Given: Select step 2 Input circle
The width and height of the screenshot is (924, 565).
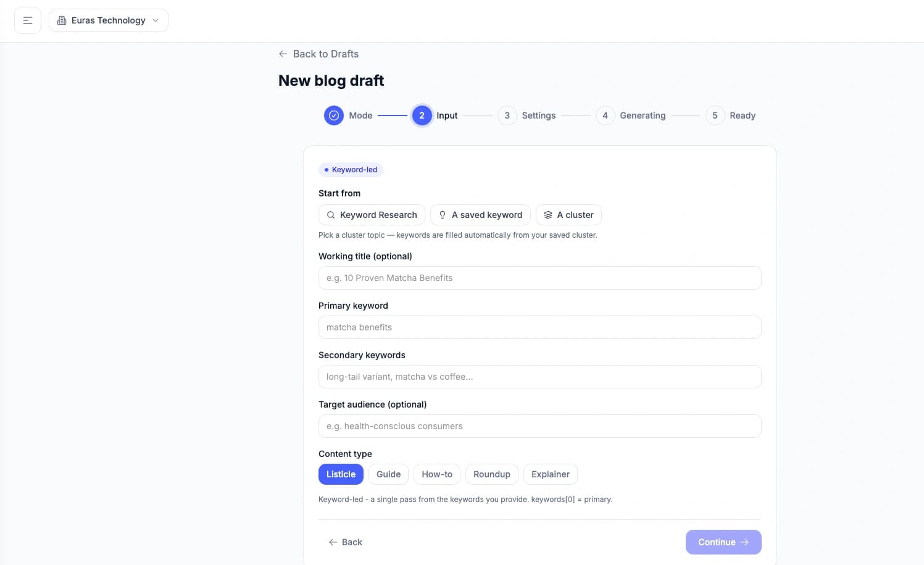Looking at the screenshot, I should [x=422, y=115].
